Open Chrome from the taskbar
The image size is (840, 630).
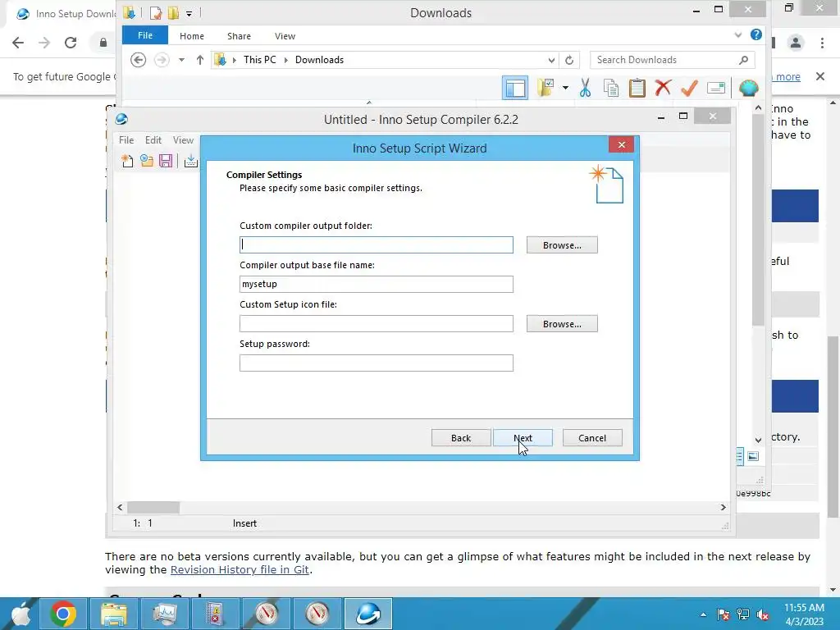pyautogui.click(x=63, y=614)
